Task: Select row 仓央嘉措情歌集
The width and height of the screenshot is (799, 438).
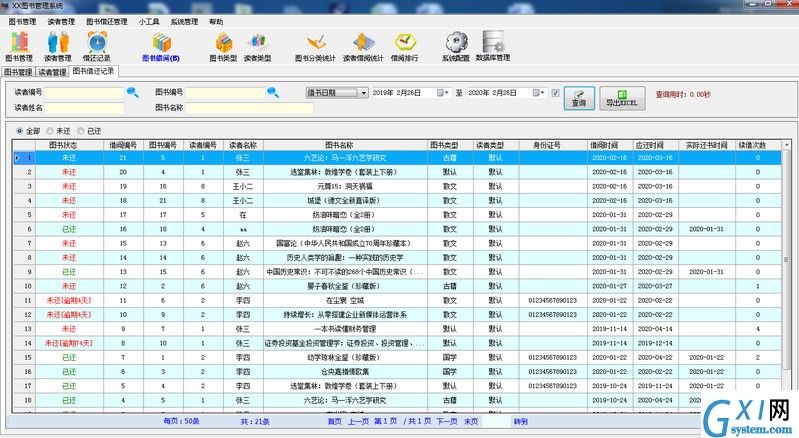Action: (396, 372)
